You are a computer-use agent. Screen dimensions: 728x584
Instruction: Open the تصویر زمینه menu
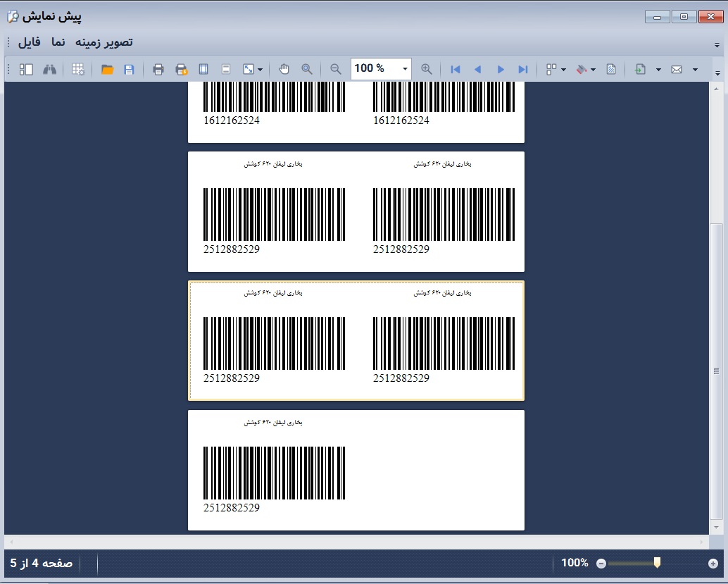pos(104,42)
